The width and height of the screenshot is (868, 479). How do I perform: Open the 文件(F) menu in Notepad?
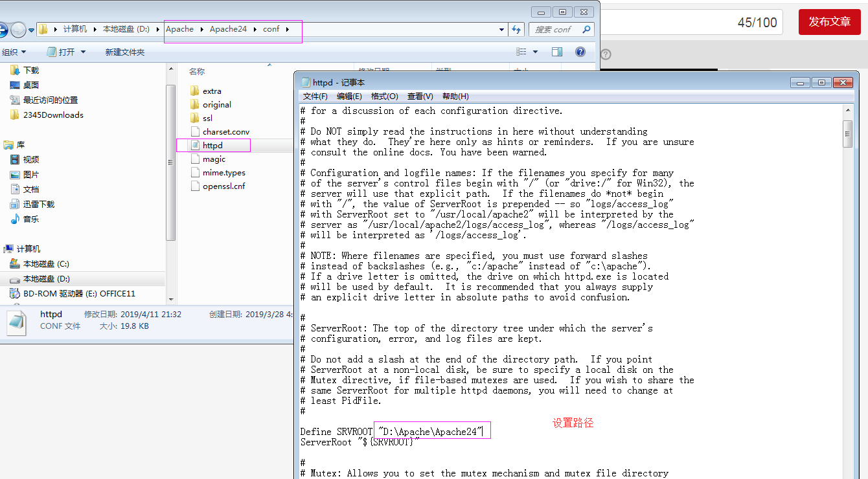[x=315, y=96]
